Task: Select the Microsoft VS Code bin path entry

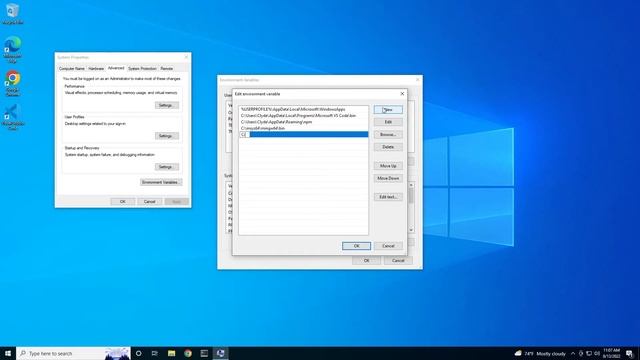Action: (x=303, y=116)
